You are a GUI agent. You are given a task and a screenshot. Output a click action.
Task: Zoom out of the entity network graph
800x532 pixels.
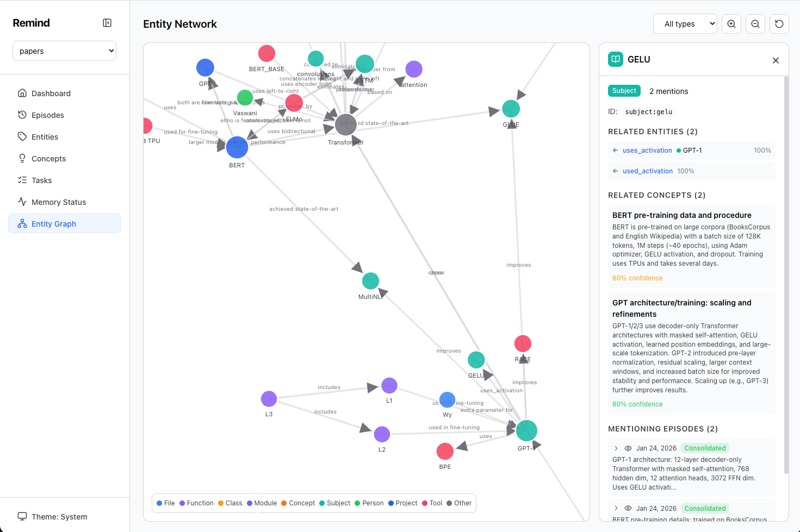(755, 23)
